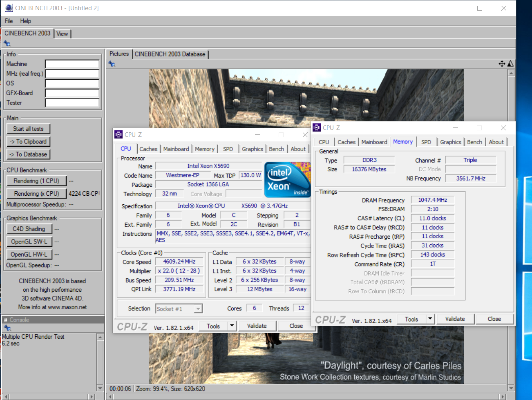The image size is (532, 400).
Task: Click the pin icon in the Console panel
Action: (x=7, y=328)
